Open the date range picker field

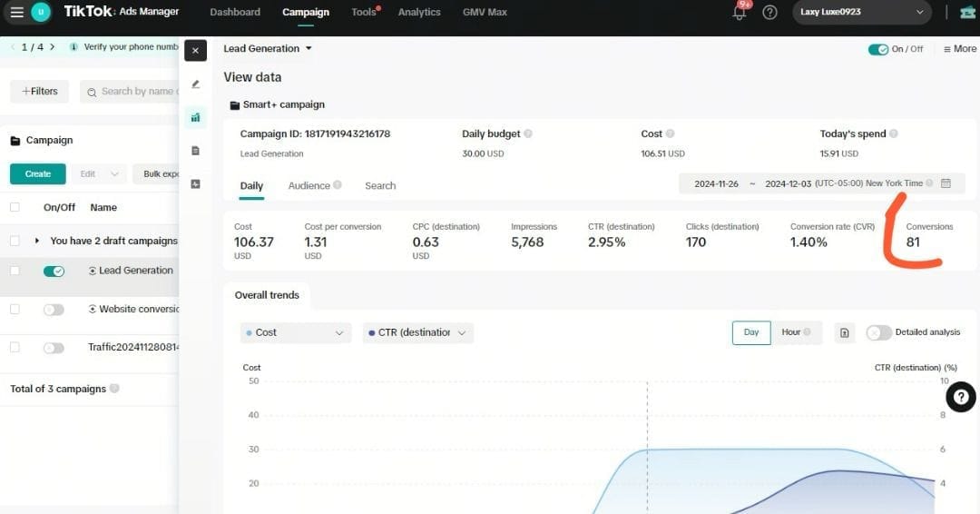[820, 183]
